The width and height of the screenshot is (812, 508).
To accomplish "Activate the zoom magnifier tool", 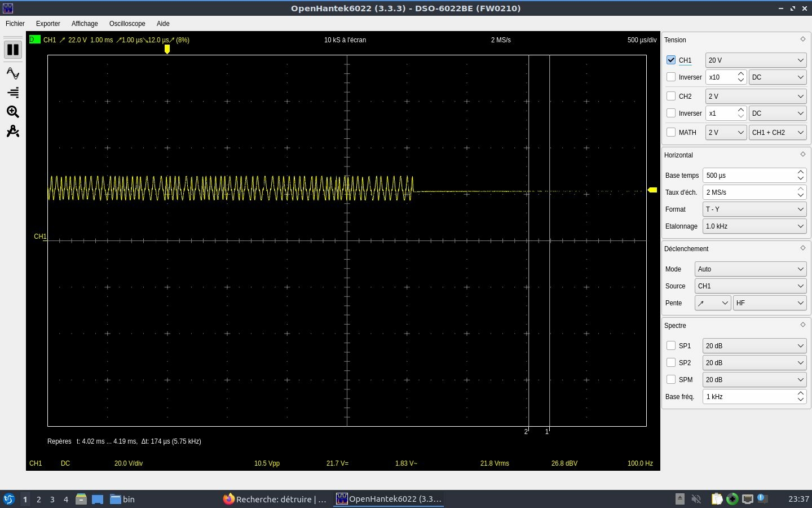I will click(x=12, y=112).
